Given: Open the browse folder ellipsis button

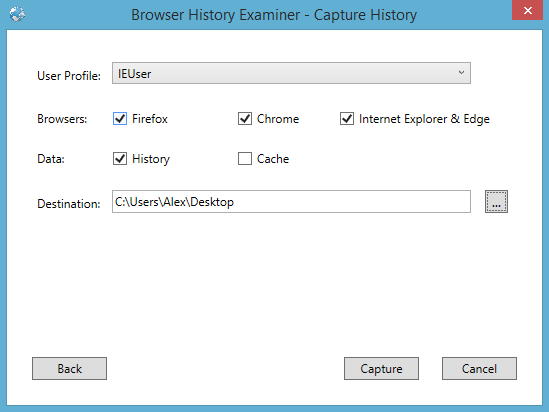Looking at the screenshot, I should (x=496, y=202).
